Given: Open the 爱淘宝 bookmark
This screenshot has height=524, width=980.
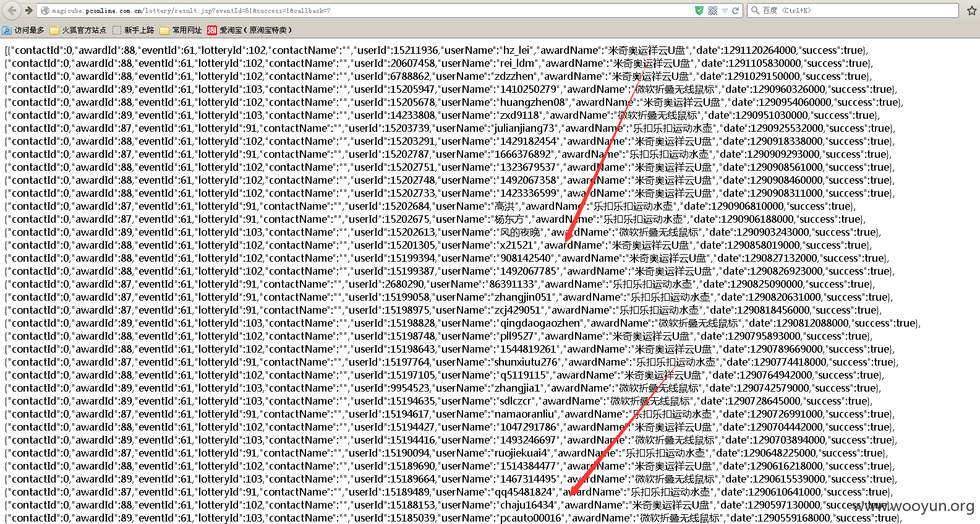Looking at the screenshot, I should point(250,30).
